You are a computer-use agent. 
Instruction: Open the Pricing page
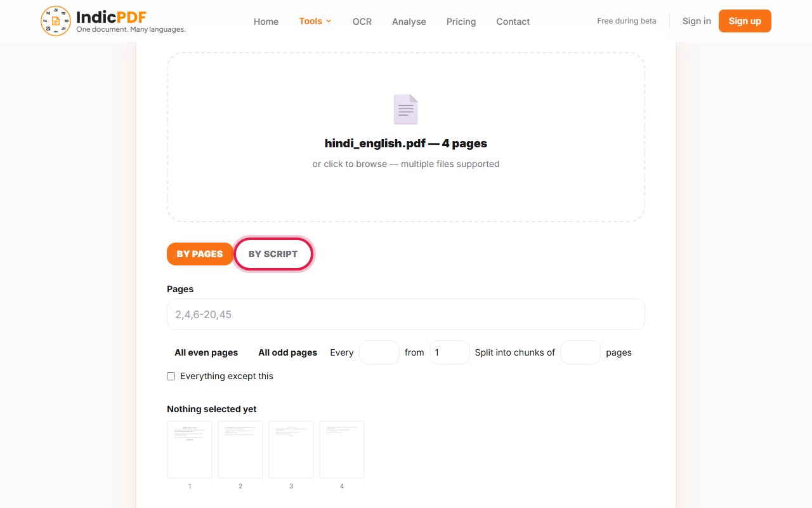pos(461,22)
